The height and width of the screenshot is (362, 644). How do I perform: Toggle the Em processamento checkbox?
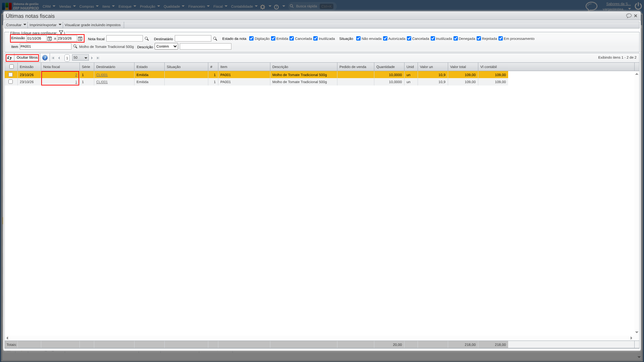point(500,39)
